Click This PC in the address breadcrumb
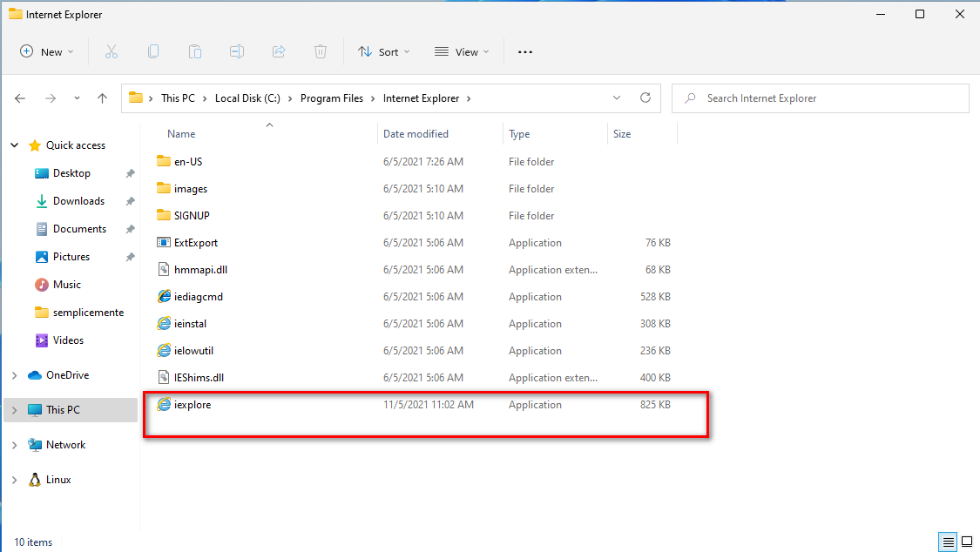 coord(178,98)
